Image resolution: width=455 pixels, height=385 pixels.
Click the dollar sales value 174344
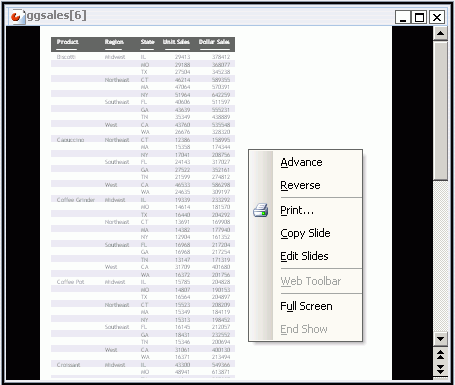[x=221, y=147]
